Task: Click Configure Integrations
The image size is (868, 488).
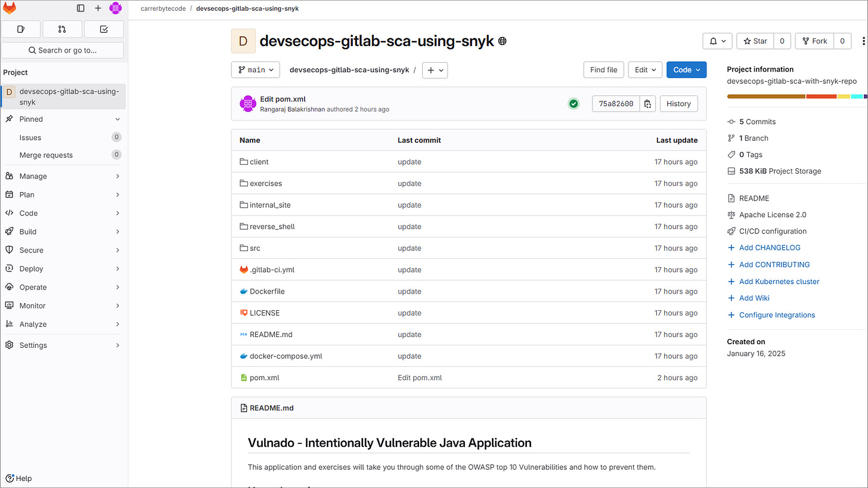Action: click(x=777, y=315)
